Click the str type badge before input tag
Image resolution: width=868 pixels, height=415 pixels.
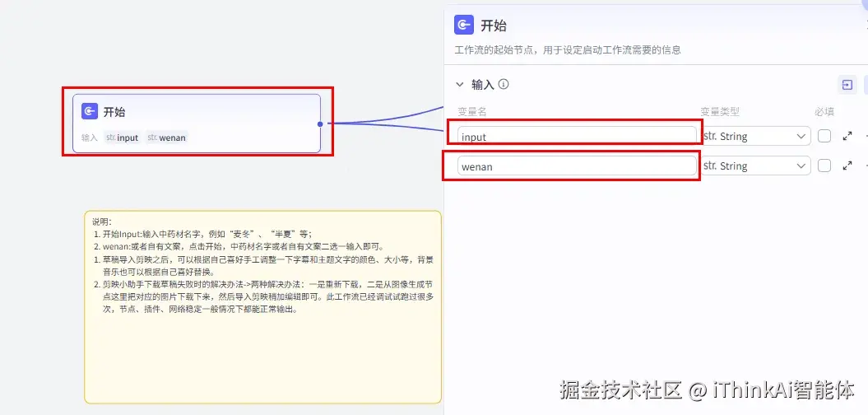tap(111, 138)
